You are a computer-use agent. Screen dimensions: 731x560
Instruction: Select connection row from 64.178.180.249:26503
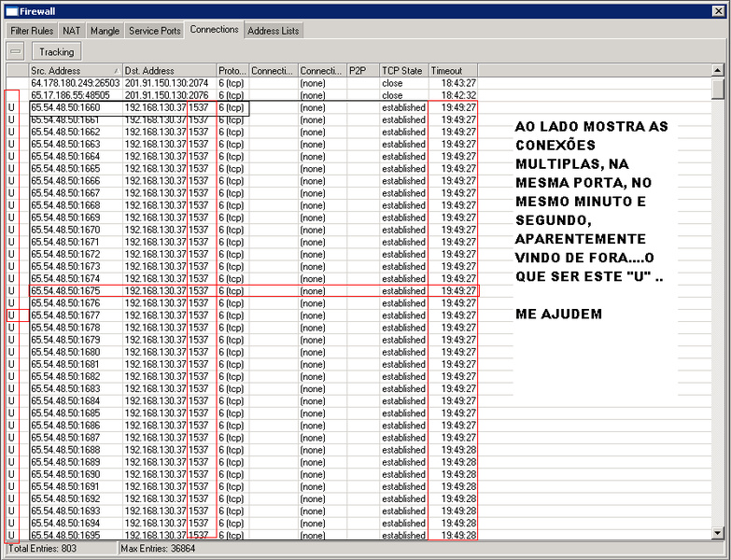tap(75, 83)
